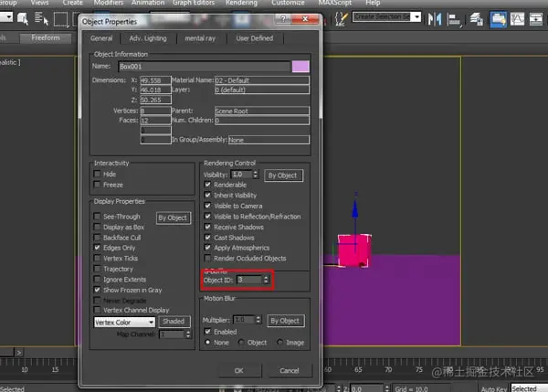This screenshot has width=548, height=392.
Task: Open the selection filter dropdown arrow
Action: click(8, 16)
